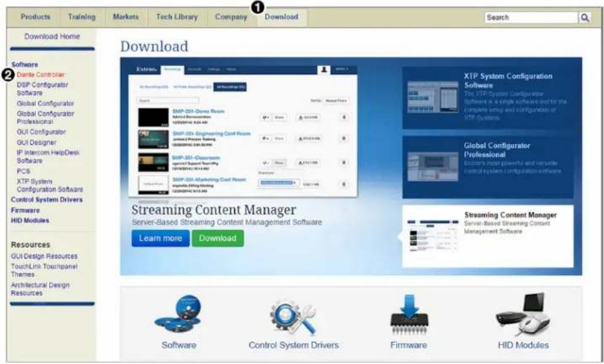Click the blue Learn more button

coord(160,239)
